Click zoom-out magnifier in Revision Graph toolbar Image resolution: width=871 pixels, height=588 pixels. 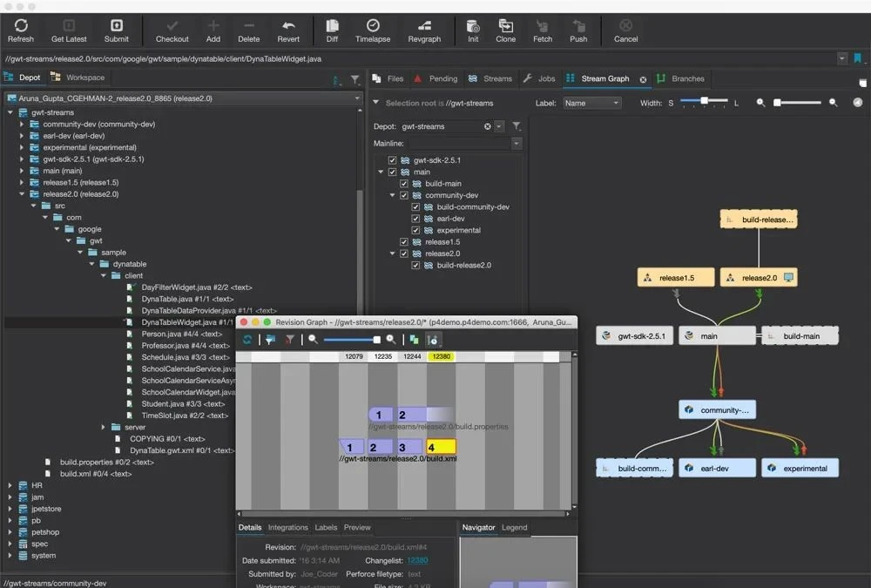(x=313, y=339)
